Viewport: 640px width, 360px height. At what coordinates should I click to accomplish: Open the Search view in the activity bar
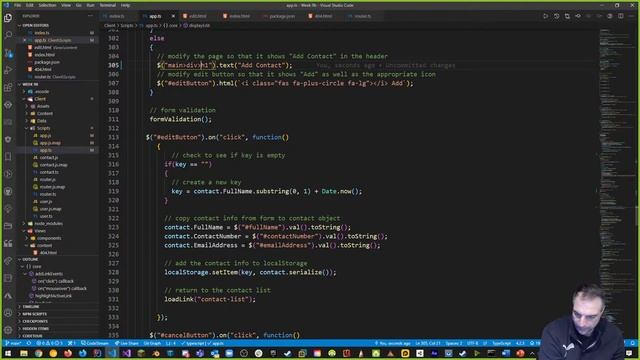tap(8, 35)
